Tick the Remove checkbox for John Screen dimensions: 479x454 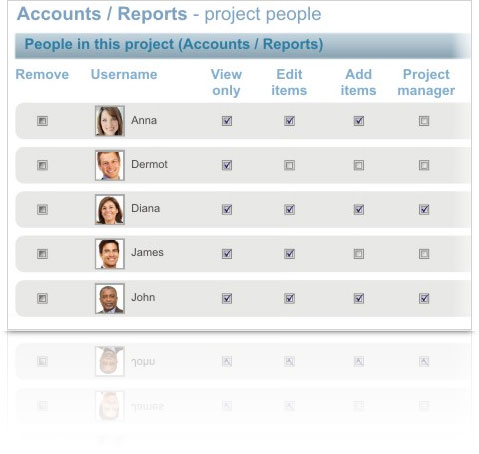(x=42, y=298)
